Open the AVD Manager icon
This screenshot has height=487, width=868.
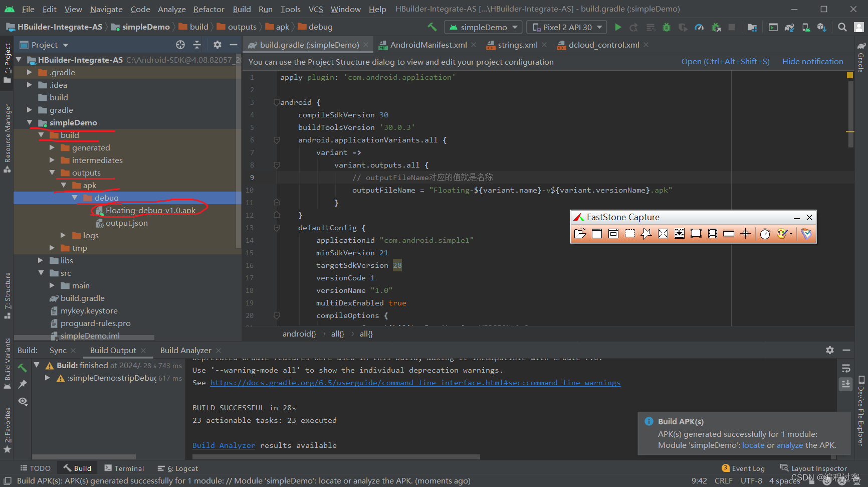point(806,27)
